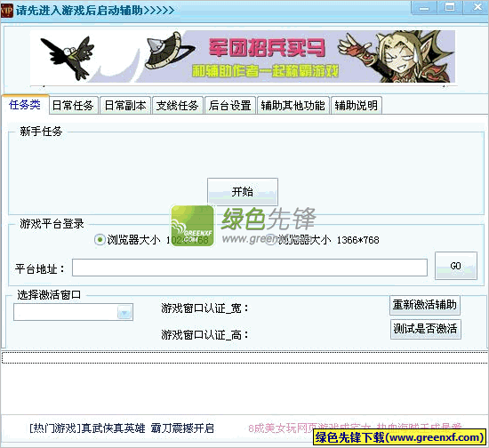Focus the 平台地址 input field
Image resolution: width=489 pixels, height=448 pixels.
pos(250,268)
